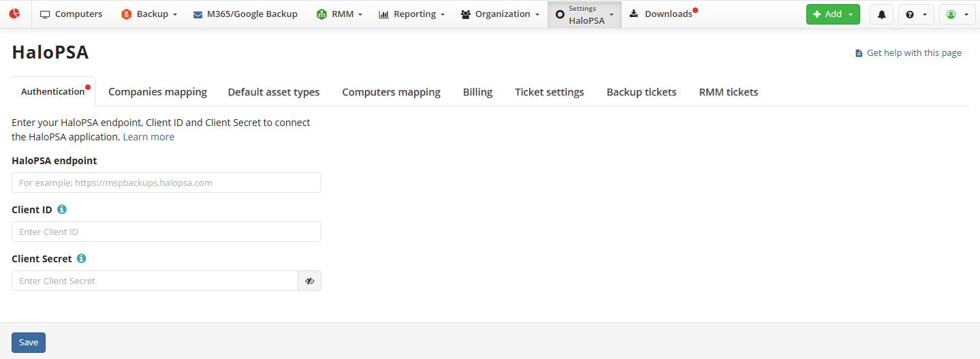980x359 pixels.
Task: Open the user account dropdown
Action: [957, 14]
